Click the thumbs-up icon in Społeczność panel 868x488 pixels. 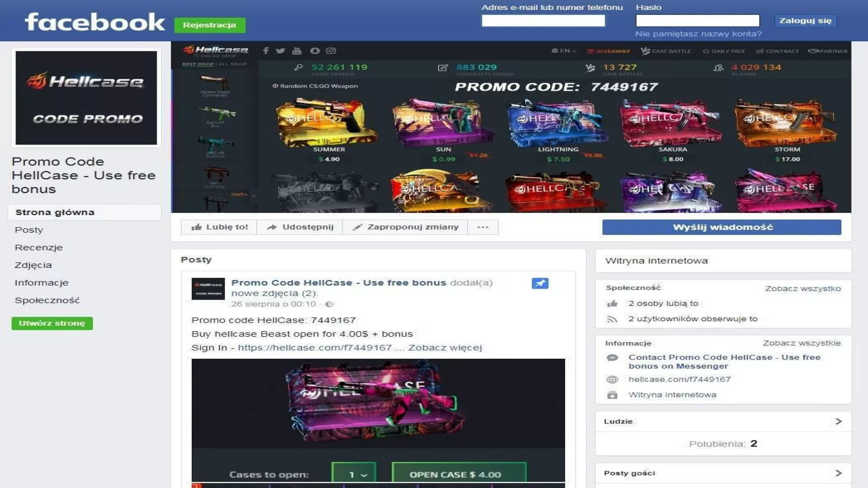point(612,304)
